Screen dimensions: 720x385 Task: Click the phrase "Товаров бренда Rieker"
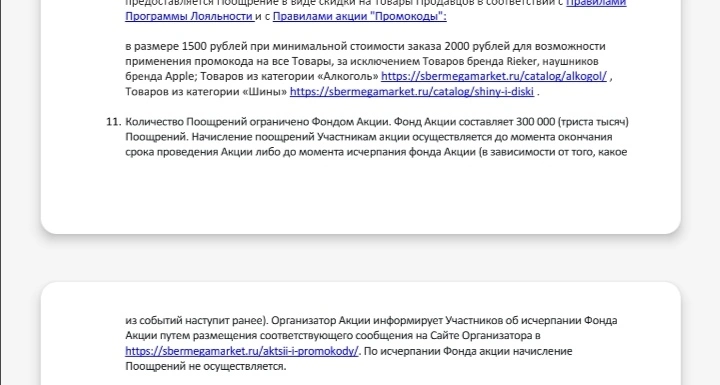coord(479,61)
